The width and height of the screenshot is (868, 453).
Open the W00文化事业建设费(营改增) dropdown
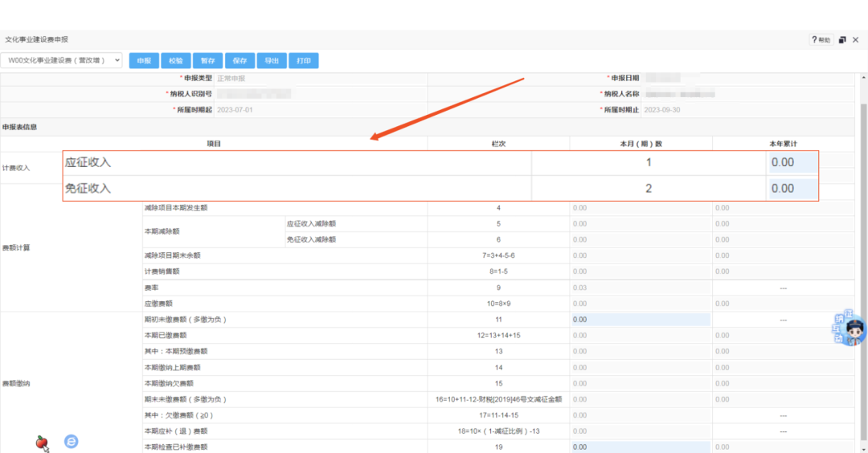[x=61, y=60]
